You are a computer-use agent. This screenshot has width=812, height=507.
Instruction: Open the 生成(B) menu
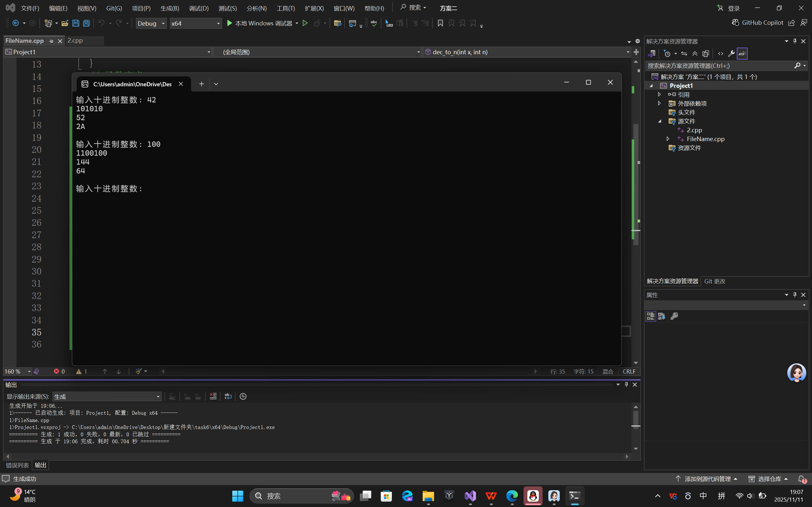pos(169,8)
